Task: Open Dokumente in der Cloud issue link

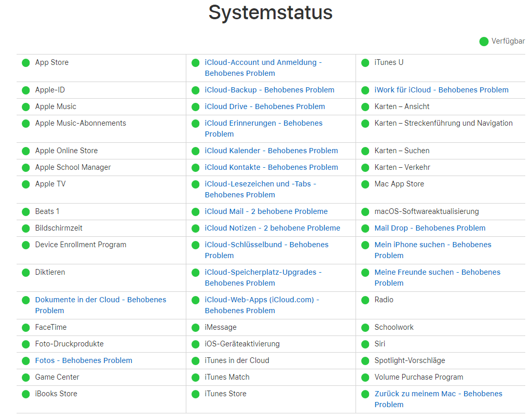Action: pos(100,305)
